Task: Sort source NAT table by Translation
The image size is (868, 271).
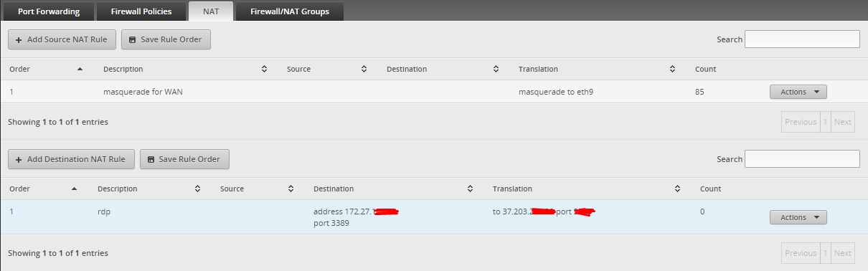Action: 597,69
